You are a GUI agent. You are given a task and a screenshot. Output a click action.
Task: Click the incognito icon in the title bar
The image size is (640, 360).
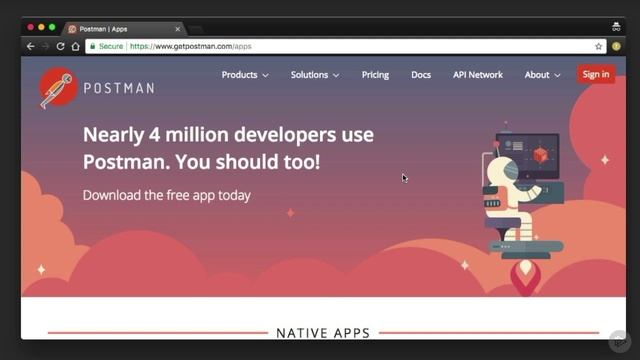(616, 27)
